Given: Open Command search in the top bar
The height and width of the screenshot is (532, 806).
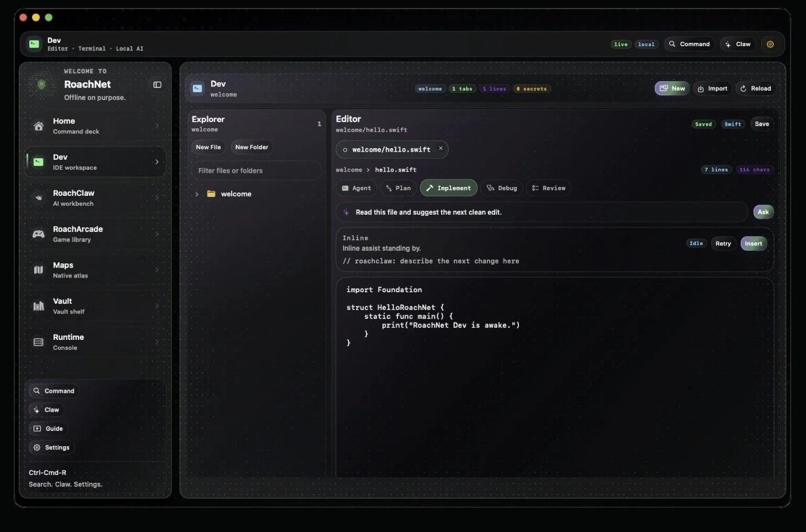Looking at the screenshot, I should click(690, 44).
